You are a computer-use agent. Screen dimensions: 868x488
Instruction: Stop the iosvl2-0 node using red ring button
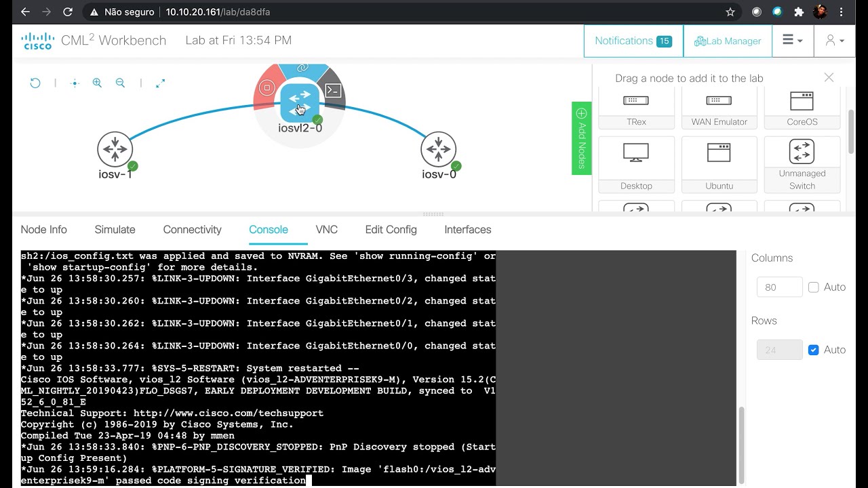pos(267,87)
